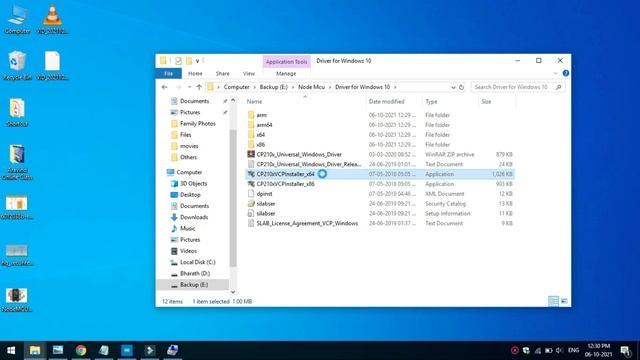Select CP210xVCPInstaller_x86 application
Screen dimensions: 640x360
pos(285,184)
